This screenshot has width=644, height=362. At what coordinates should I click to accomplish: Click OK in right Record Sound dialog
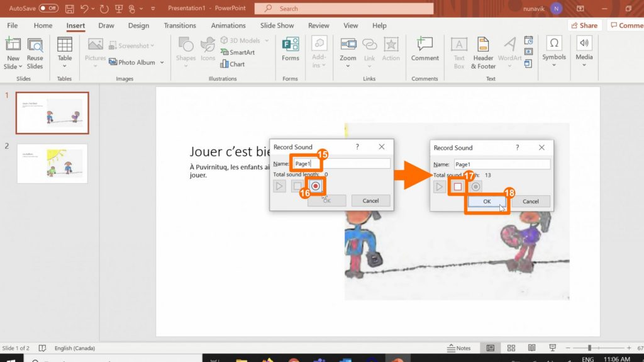[x=487, y=201]
